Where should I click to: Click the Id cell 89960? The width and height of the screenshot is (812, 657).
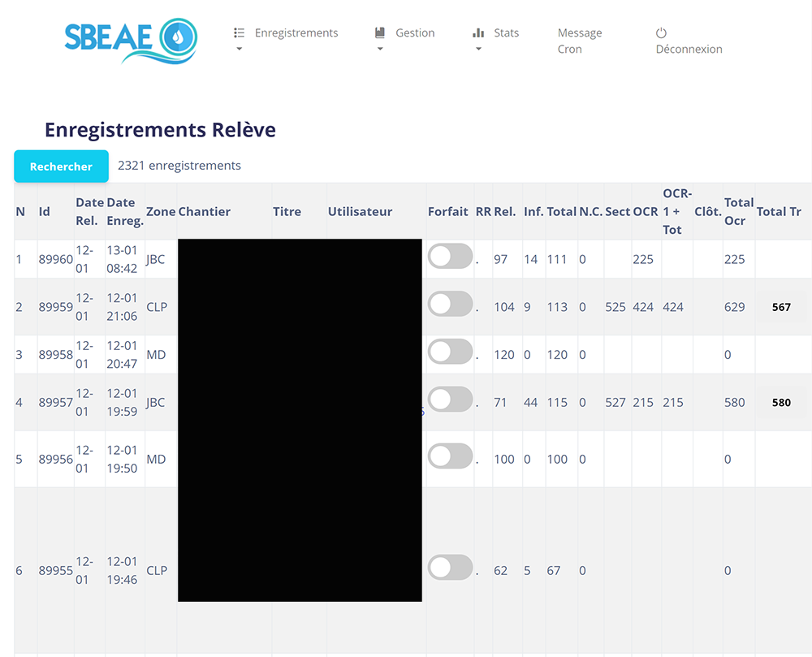pyautogui.click(x=55, y=259)
